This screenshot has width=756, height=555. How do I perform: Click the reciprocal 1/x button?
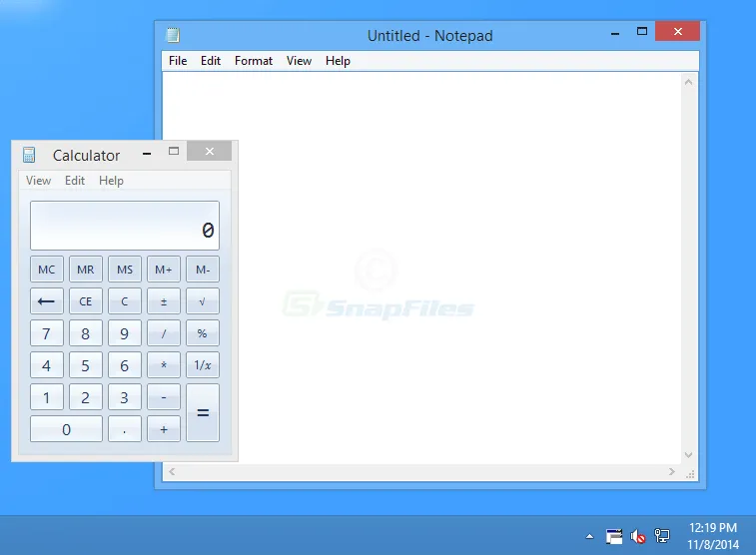pos(203,365)
